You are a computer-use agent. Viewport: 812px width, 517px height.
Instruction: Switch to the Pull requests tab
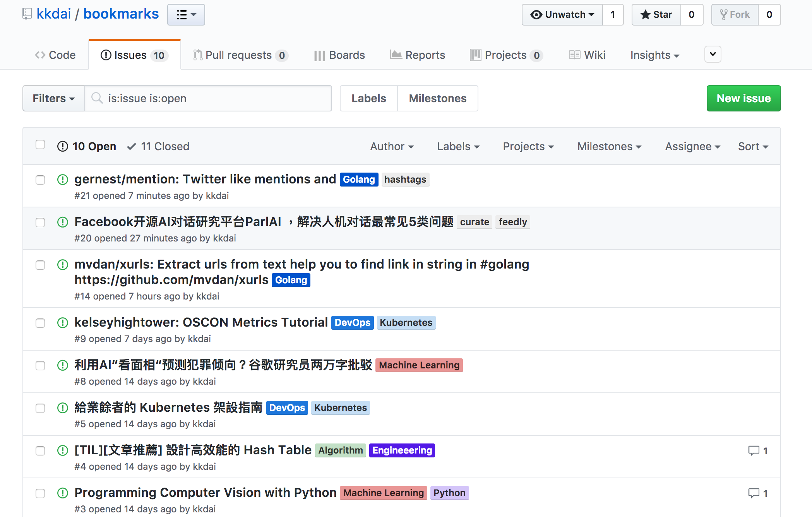click(x=240, y=55)
